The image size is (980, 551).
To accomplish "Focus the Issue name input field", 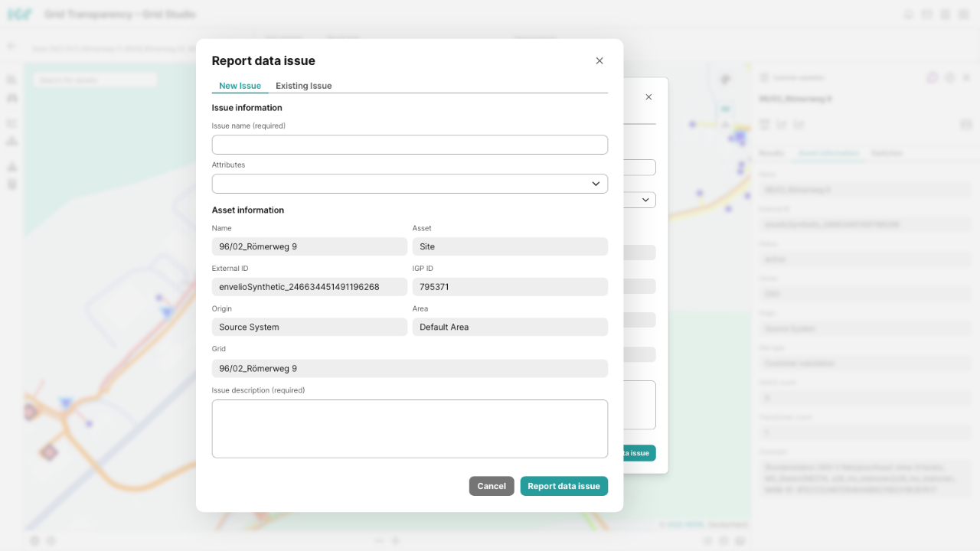I will 410,145.
